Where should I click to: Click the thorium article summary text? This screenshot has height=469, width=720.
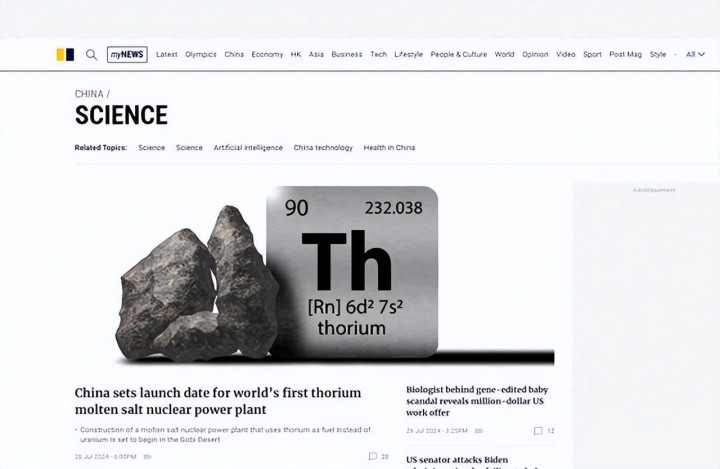pyautogui.click(x=225, y=435)
